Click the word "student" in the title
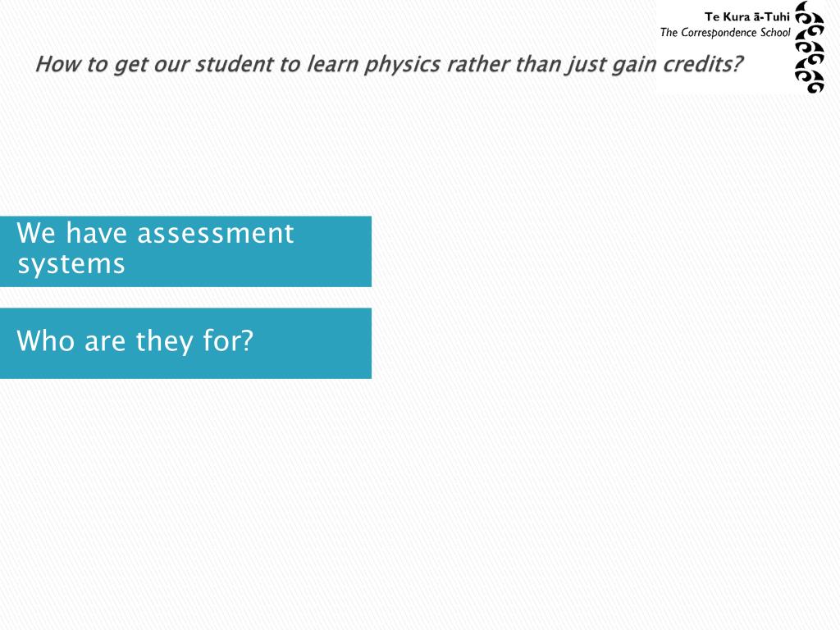The width and height of the screenshot is (840, 630). 234,64
